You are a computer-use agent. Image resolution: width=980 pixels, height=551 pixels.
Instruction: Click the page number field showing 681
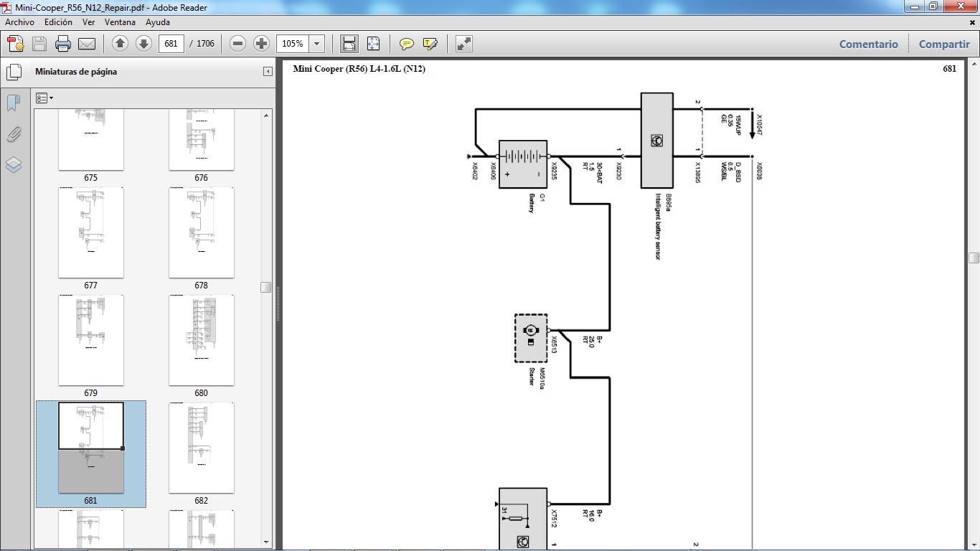click(171, 44)
